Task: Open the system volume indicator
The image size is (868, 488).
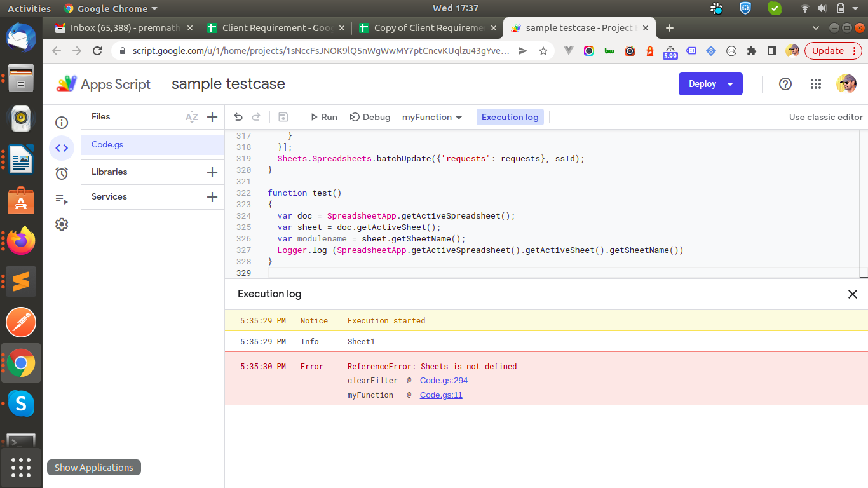Action: click(822, 8)
